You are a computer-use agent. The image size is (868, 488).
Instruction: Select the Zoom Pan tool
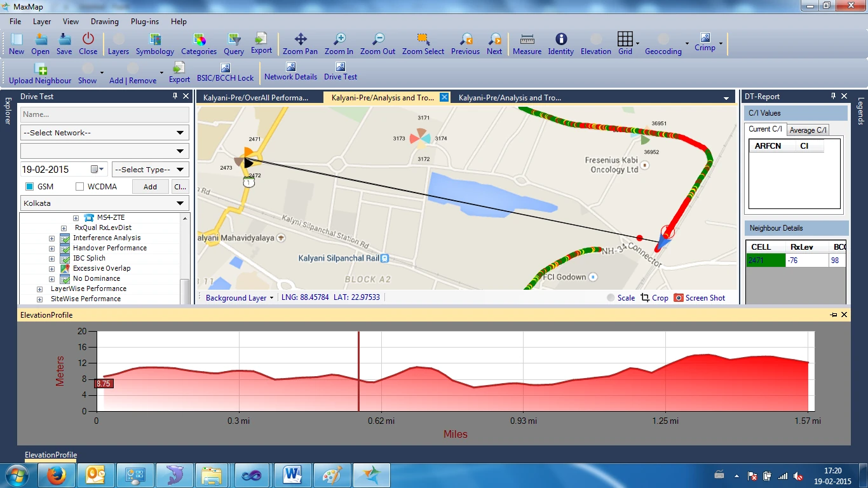point(300,44)
